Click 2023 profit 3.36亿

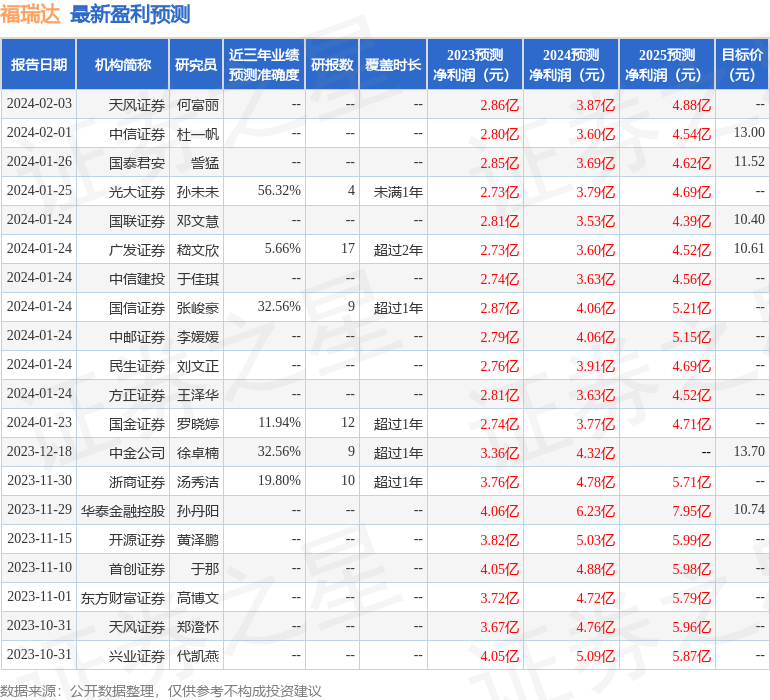499,453
